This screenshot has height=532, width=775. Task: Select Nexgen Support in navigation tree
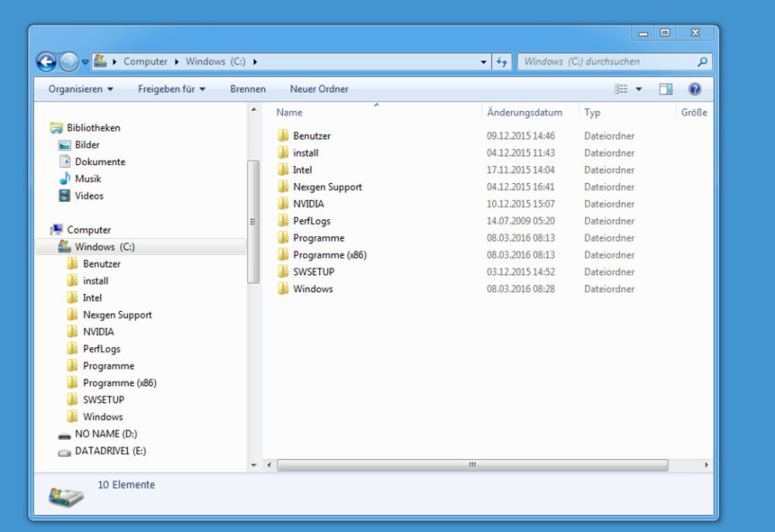[109, 315]
